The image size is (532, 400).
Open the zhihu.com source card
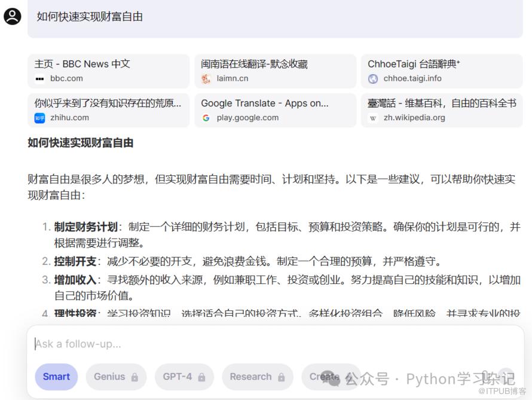click(109, 110)
